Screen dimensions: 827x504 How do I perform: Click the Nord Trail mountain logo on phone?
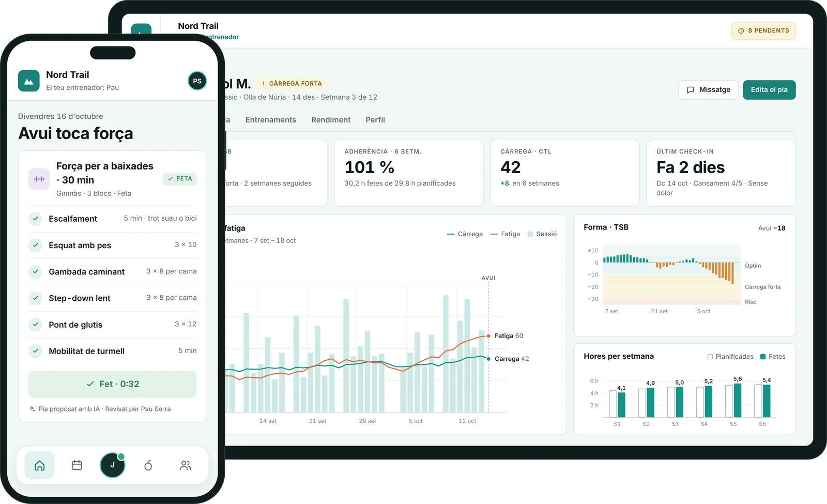(x=29, y=81)
